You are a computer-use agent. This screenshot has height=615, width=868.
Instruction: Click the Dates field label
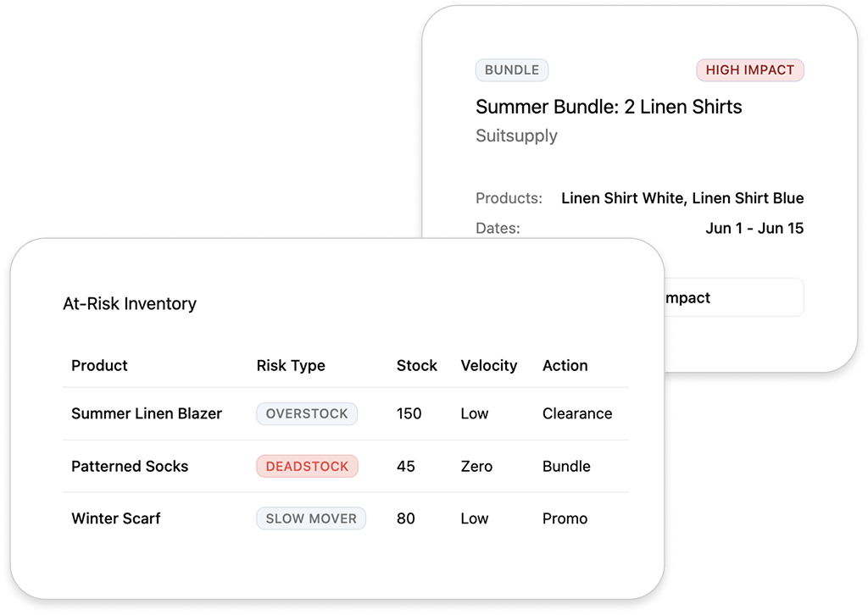click(498, 228)
